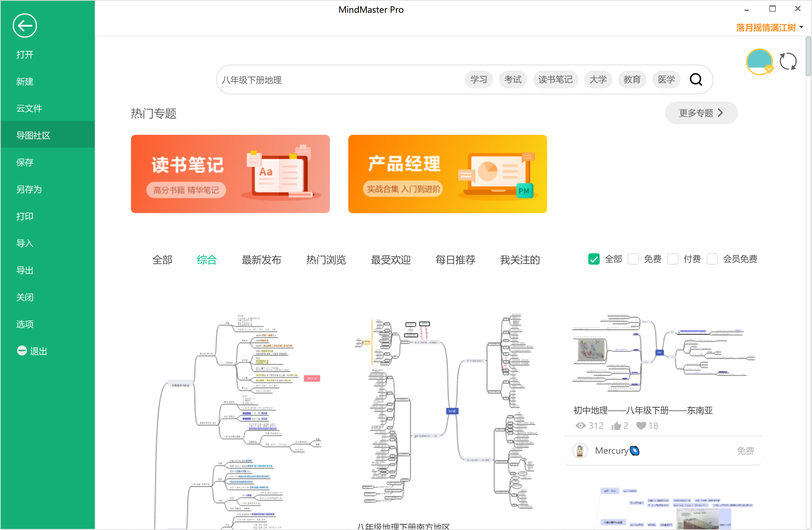Expand the 落月摇情满江树 account dropdown
The height and width of the screenshot is (530, 812).
click(x=801, y=27)
